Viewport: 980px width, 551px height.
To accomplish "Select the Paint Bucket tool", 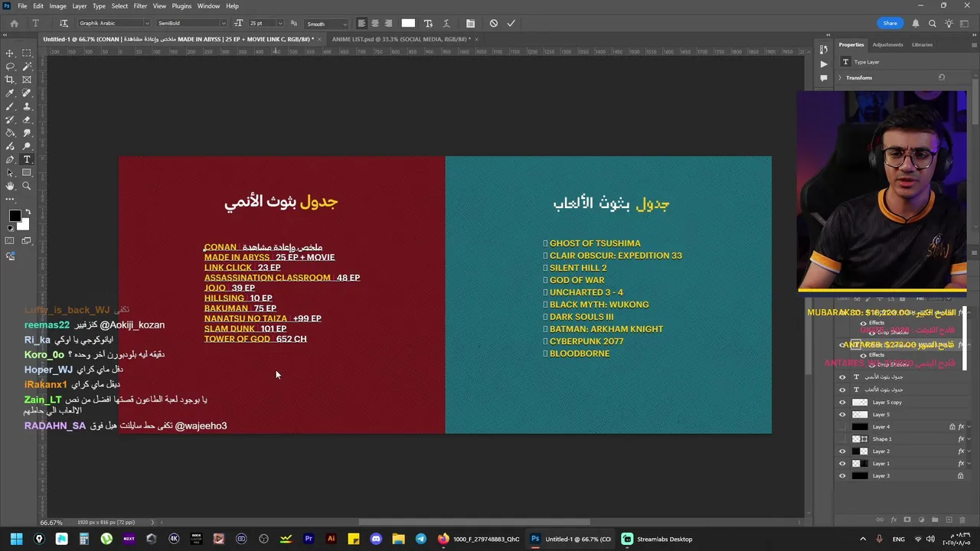I will coord(10,133).
